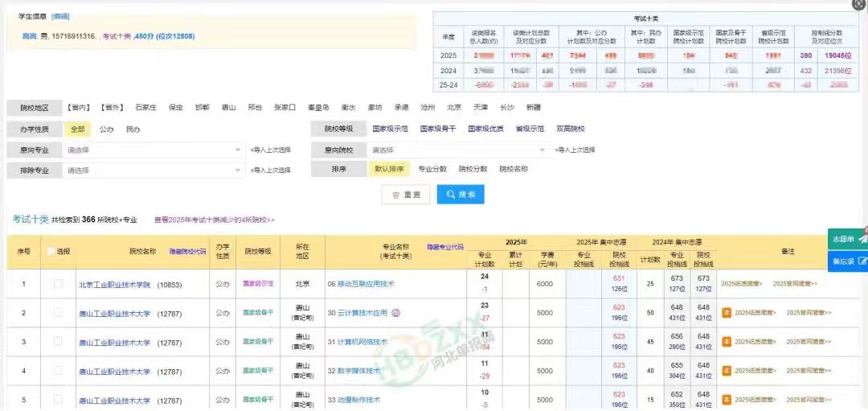The width and height of the screenshot is (868, 411).
Task: Click 导入上次选择 beside 意向院校
Action: (575, 150)
